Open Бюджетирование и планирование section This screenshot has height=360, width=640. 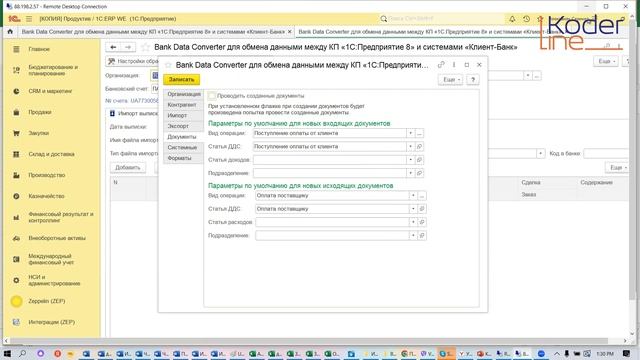[x=53, y=70]
